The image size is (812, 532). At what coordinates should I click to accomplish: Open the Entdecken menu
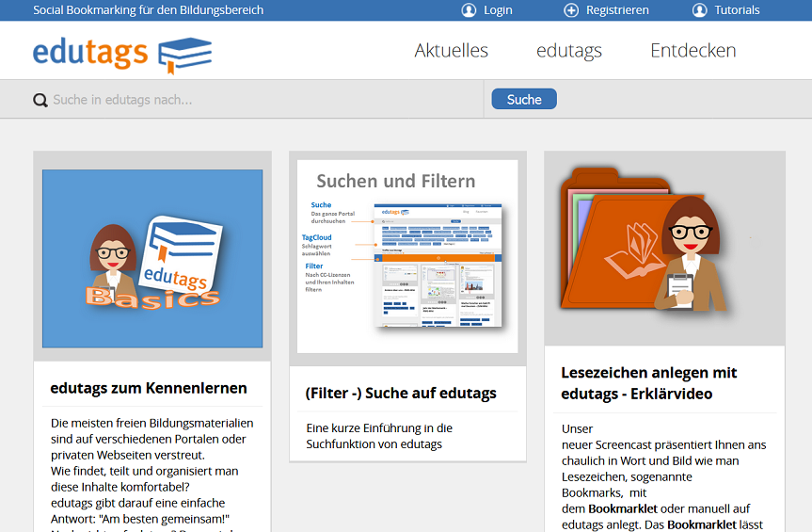pos(693,50)
